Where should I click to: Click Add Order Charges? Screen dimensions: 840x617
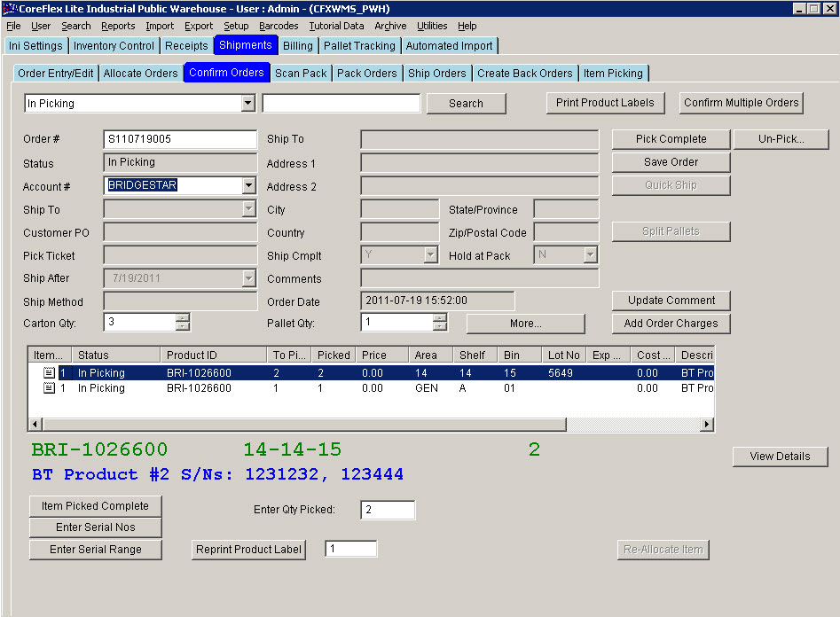click(671, 324)
